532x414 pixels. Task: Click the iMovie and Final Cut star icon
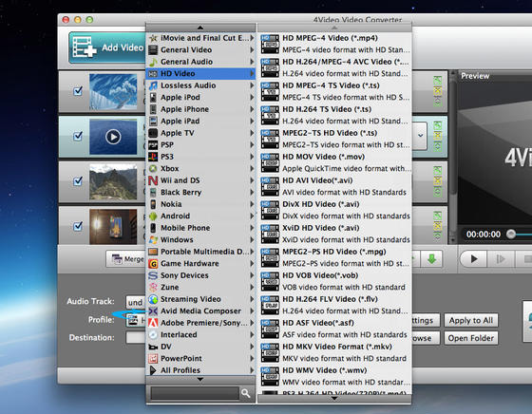[x=153, y=38]
